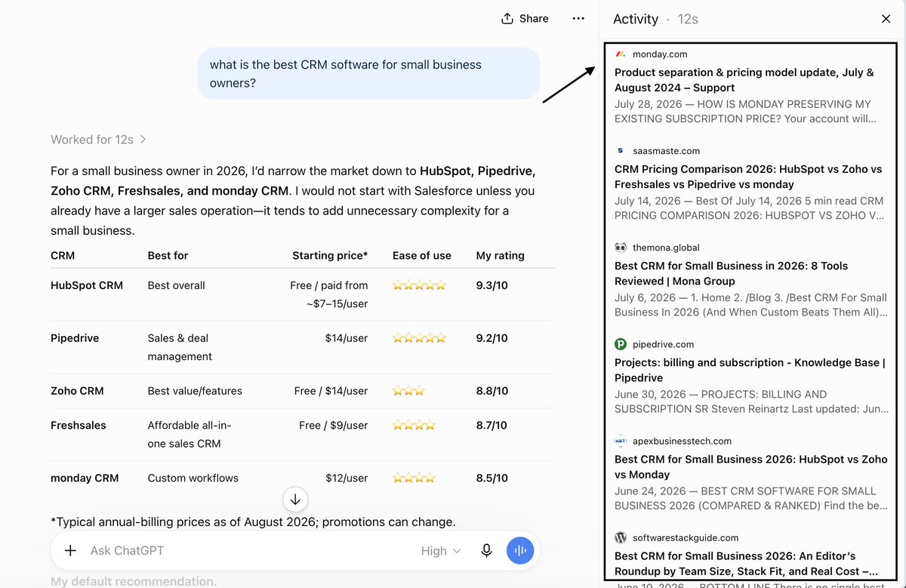Click 'Pipedrive' in the CRM table

(75, 338)
